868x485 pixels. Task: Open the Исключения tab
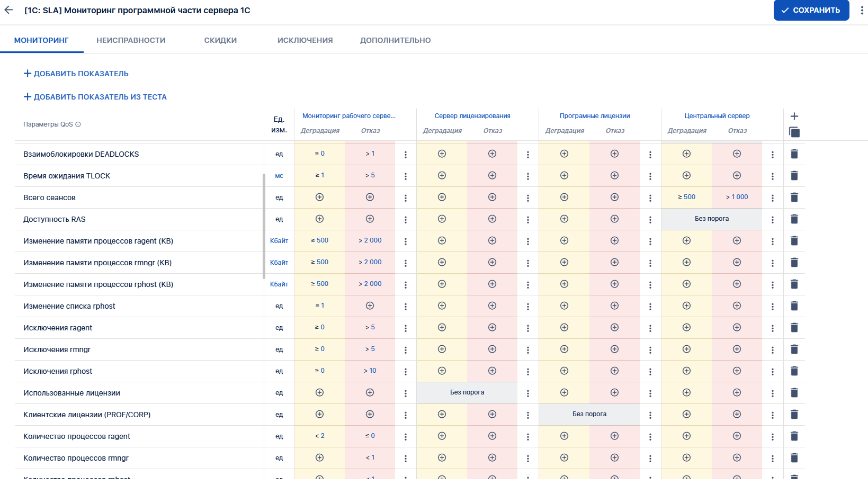coord(305,40)
